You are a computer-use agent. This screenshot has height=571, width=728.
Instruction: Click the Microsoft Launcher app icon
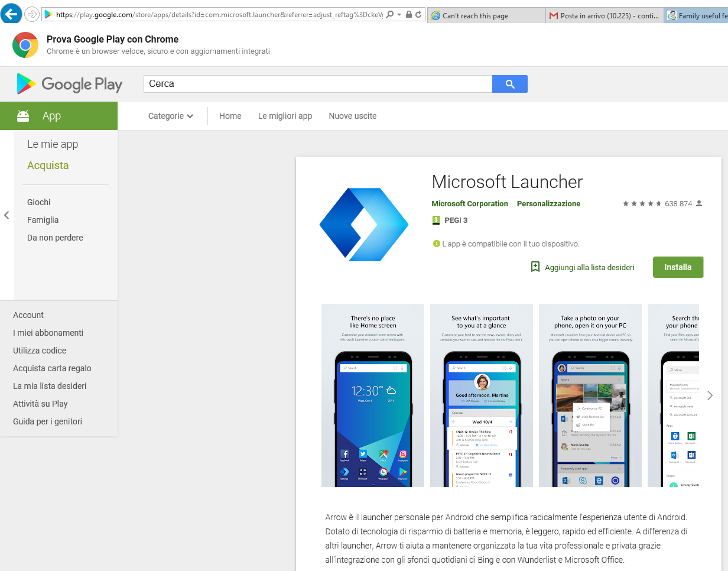point(363,225)
